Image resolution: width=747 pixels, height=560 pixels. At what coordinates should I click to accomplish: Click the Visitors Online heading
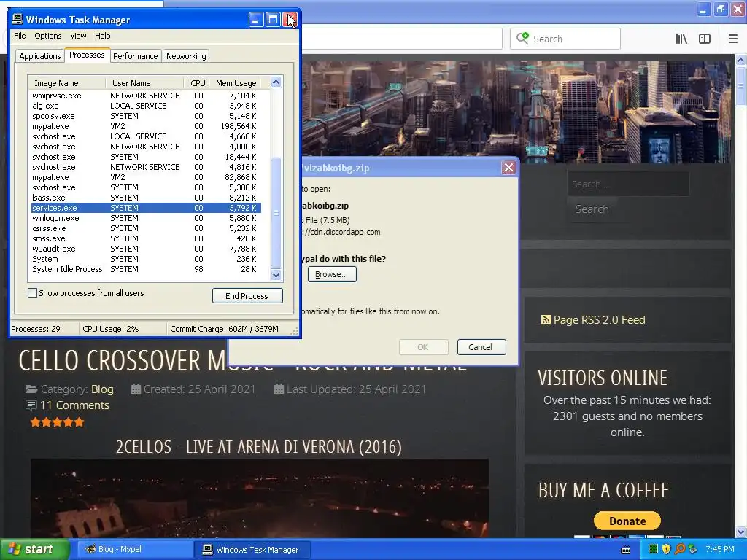603,378
